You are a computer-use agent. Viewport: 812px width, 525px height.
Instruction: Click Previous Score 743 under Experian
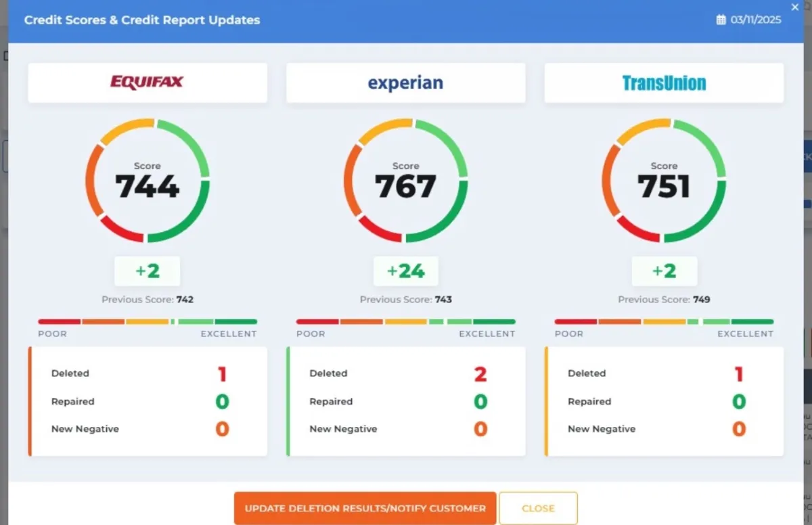[406, 299]
